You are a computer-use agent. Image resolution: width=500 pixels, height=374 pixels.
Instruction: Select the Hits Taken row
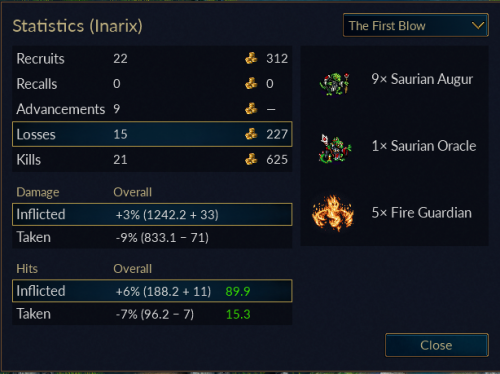click(152, 314)
